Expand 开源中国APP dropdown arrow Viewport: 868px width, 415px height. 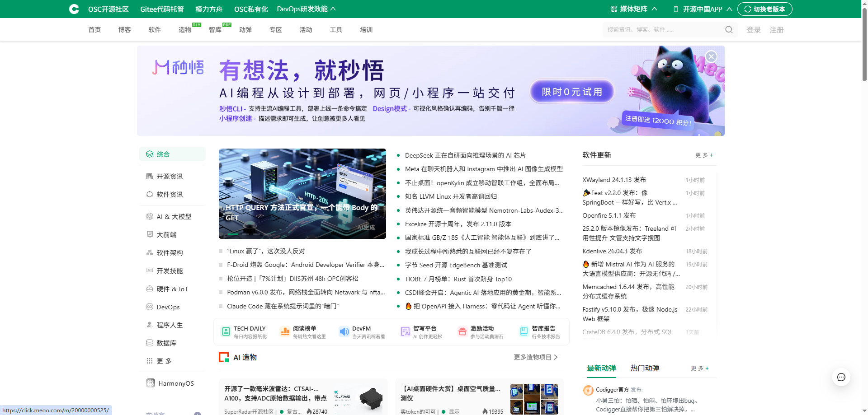pos(729,9)
